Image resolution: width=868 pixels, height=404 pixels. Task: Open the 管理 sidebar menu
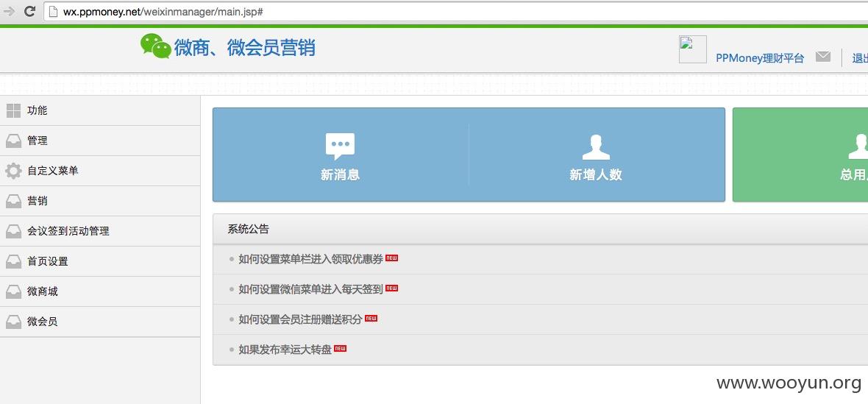[x=100, y=141]
